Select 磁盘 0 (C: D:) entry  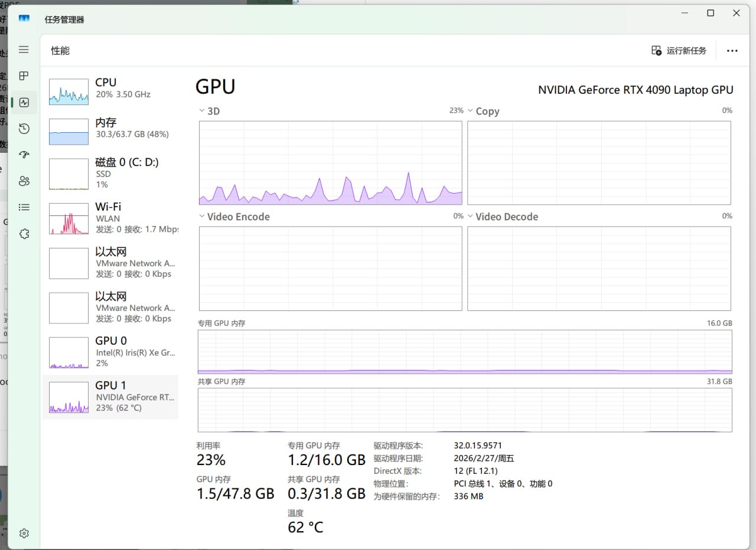click(x=110, y=173)
